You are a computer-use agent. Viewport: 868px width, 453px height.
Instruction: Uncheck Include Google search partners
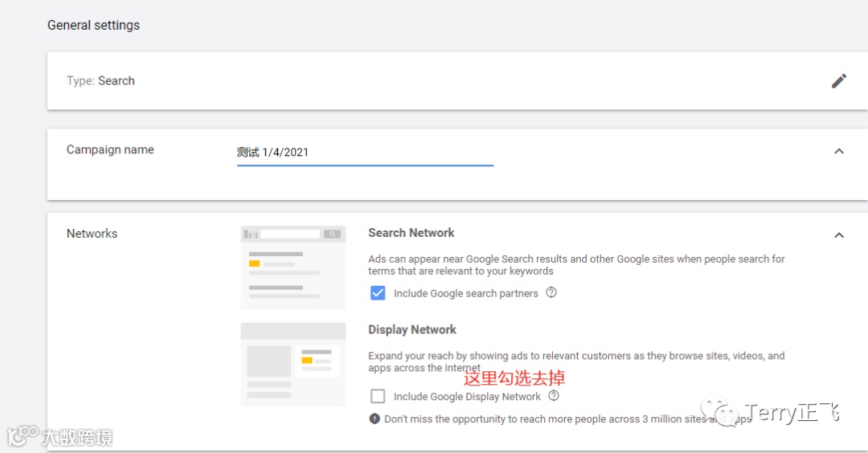point(378,293)
